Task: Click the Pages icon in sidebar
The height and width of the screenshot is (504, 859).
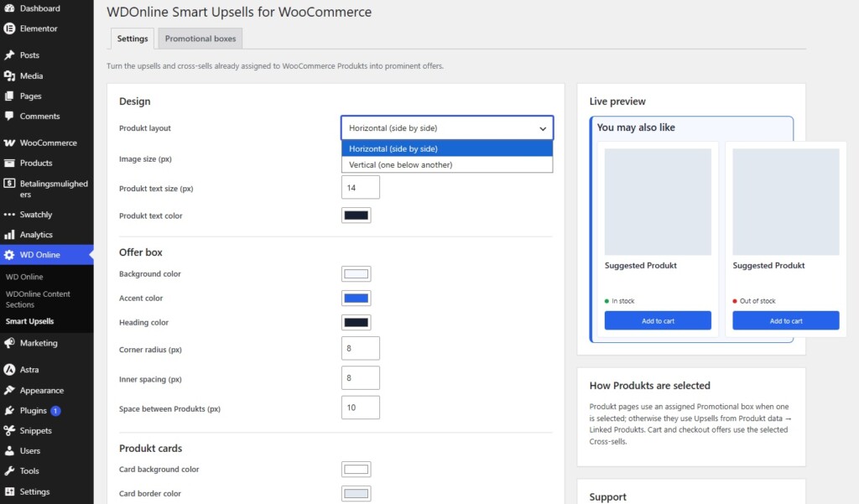Action: 9,96
